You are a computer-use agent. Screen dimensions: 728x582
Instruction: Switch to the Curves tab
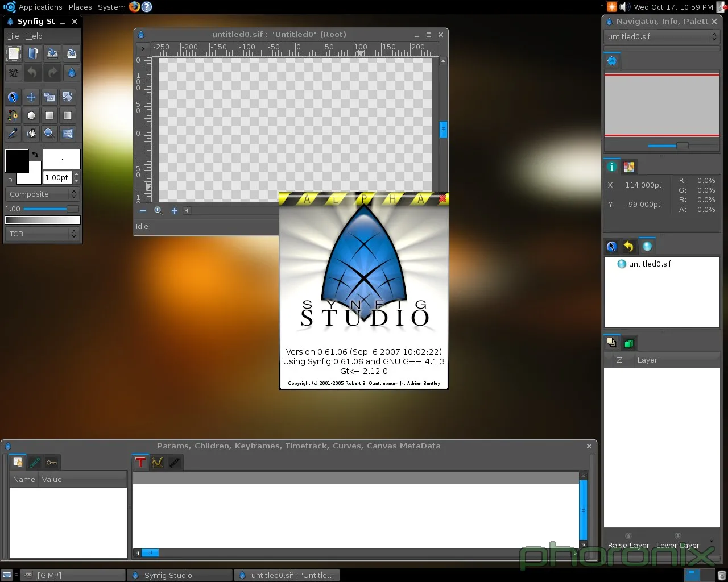[158, 462]
